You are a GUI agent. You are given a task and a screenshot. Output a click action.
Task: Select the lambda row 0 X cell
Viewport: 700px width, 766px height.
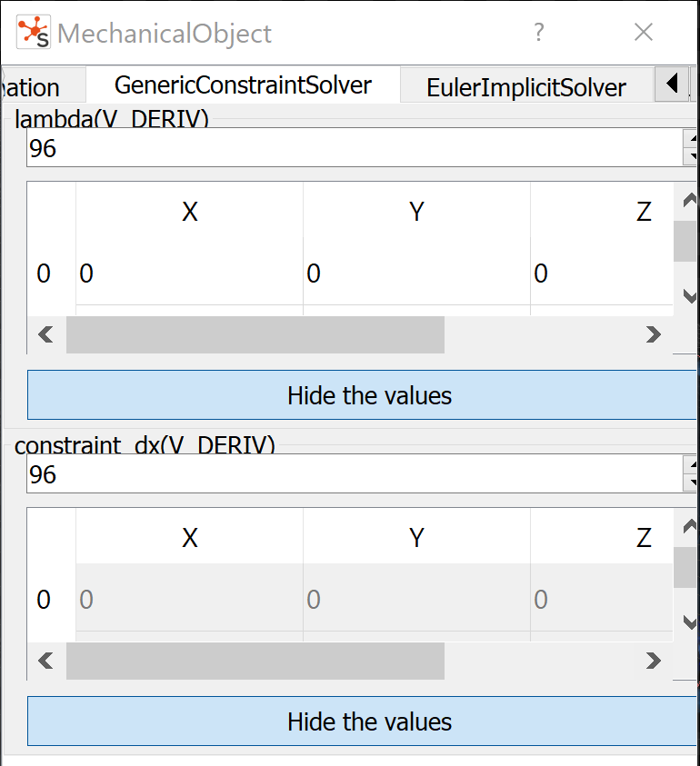tap(190, 273)
